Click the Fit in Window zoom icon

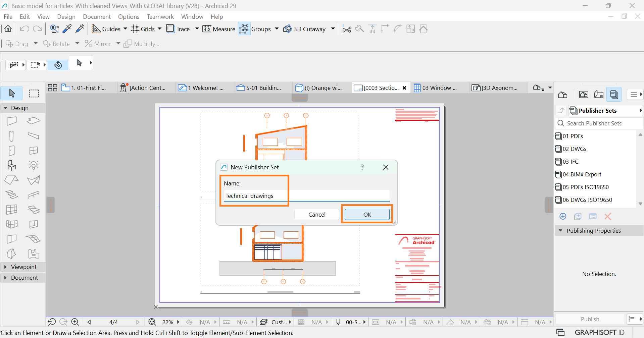pyautogui.click(x=152, y=322)
